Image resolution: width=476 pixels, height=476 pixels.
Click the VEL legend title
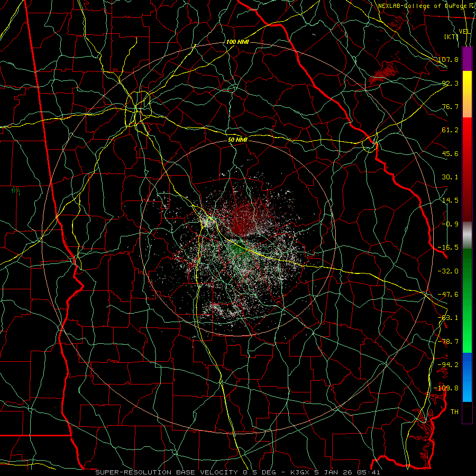464,32
